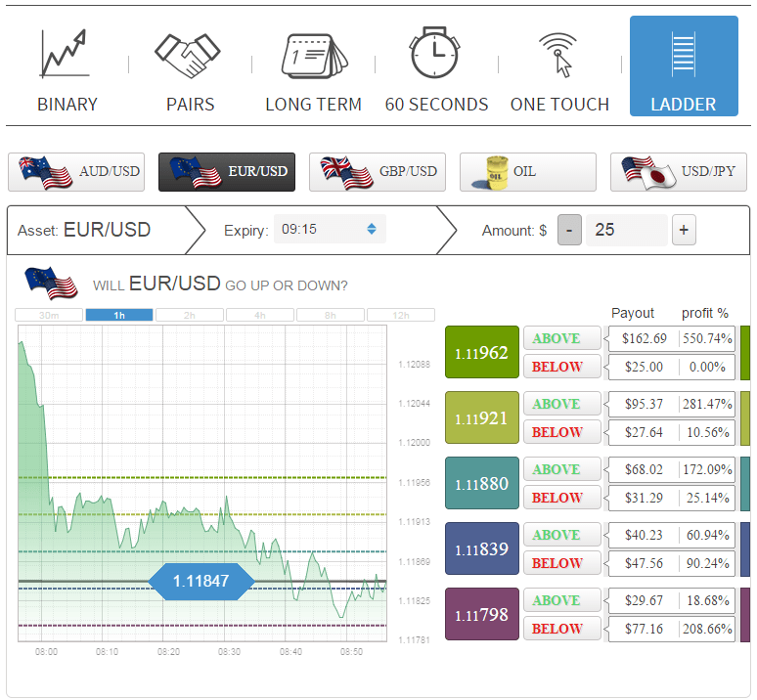The height and width of the screenshot is (700, 757).
Task: Click the $25.00 payout value
Action: [644, 367]
